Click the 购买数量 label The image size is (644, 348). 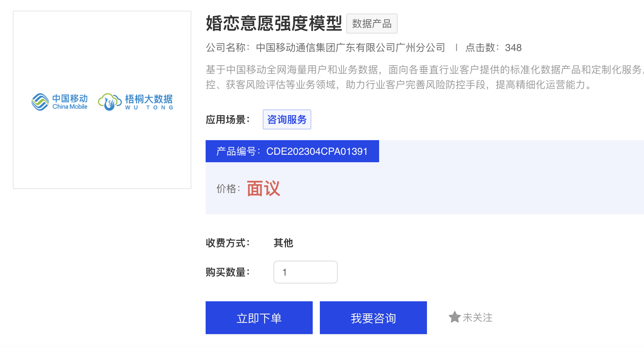coord(227,272)
